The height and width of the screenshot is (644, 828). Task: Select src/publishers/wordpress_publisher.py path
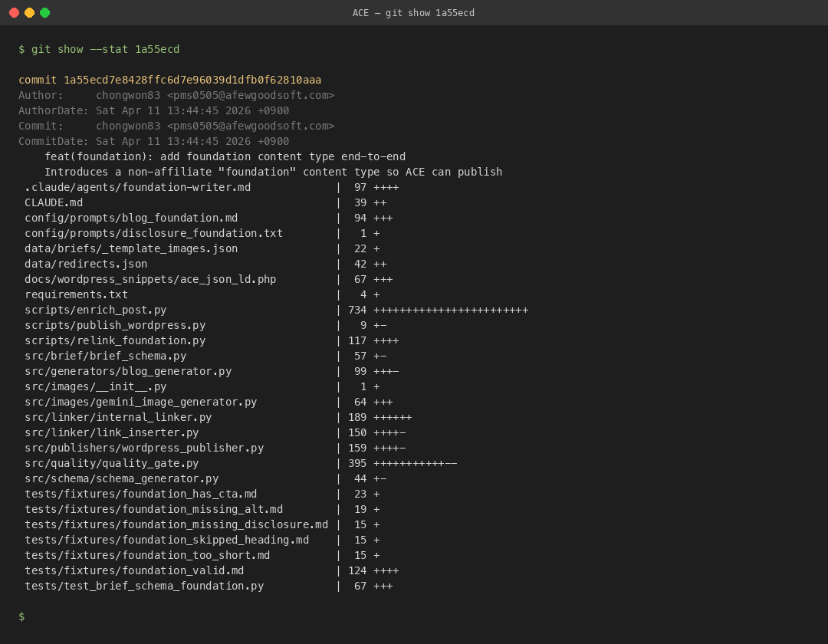pos(144,448)
